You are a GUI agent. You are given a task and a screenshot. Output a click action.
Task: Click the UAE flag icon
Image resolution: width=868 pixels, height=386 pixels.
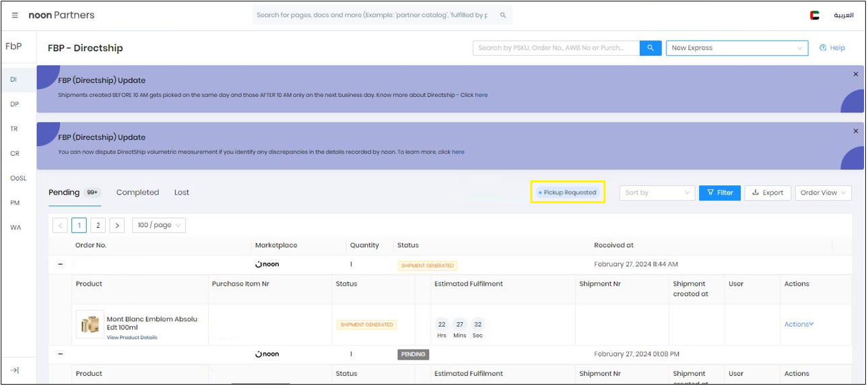coord(815,15)
